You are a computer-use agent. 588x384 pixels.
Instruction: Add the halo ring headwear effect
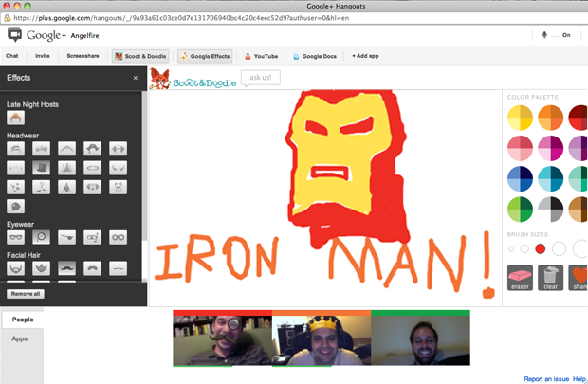tap(92, 168)
